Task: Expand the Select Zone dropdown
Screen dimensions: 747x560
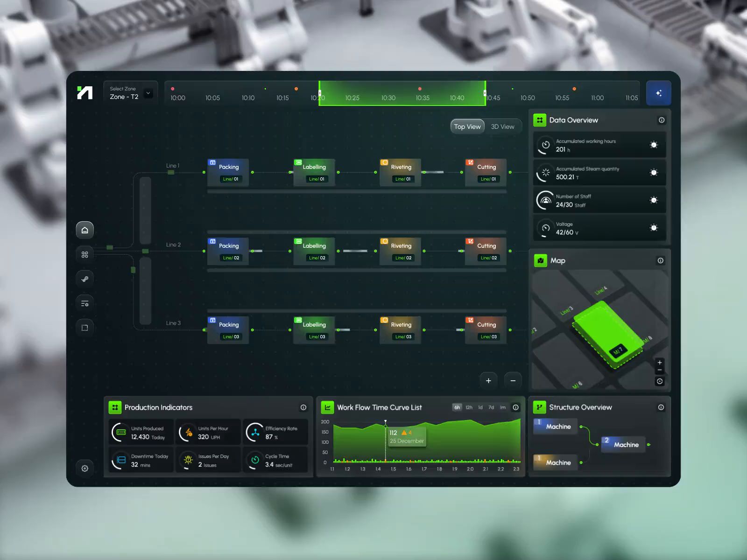Action: point(148,93)
